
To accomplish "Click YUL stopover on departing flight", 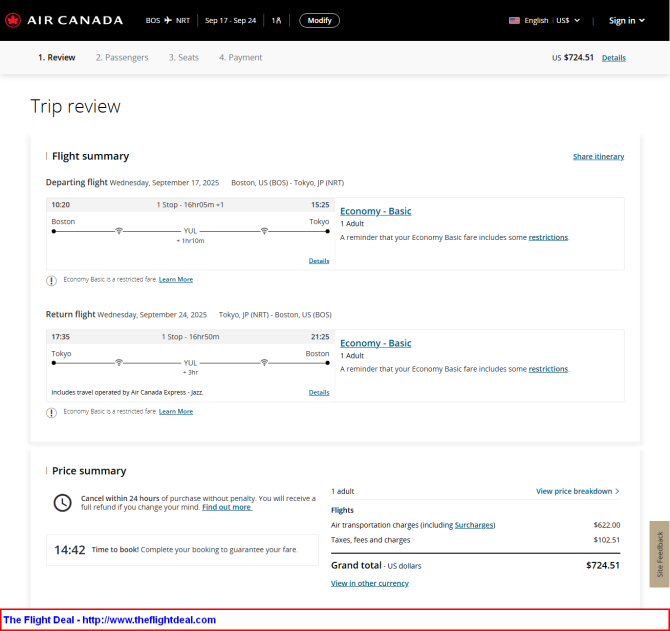I will coord(190,231).
